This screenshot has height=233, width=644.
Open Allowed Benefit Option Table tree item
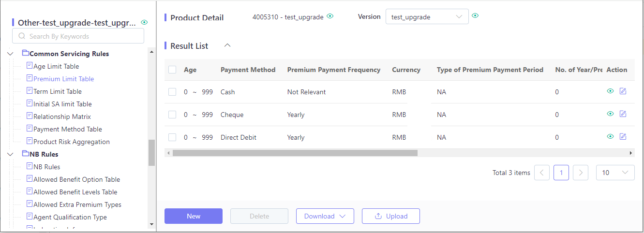click(76, 179)
